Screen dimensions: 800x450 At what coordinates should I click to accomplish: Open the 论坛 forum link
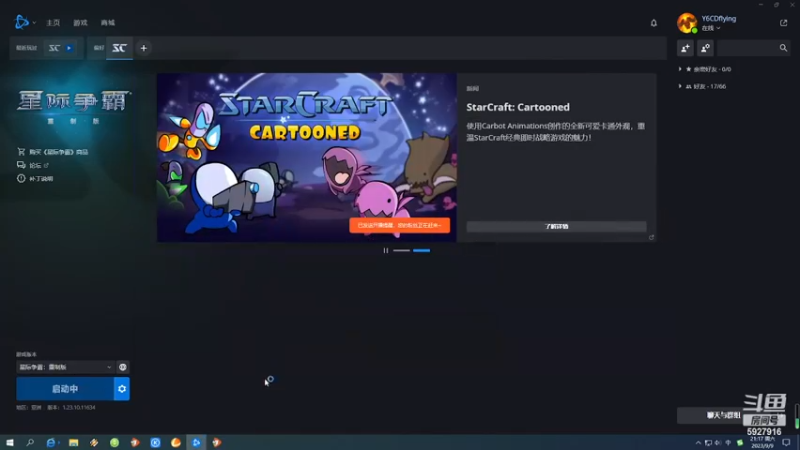pos(33,165)
